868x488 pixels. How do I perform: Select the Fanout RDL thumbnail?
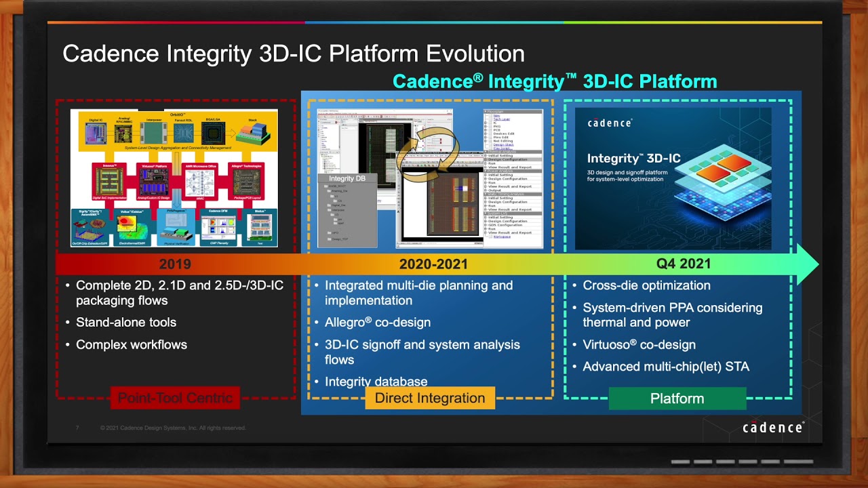184,133
